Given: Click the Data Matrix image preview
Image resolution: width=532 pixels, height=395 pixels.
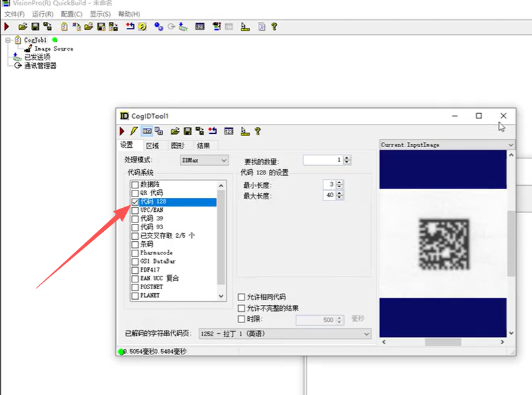Looking at the screenshot, I should (444, 244).
